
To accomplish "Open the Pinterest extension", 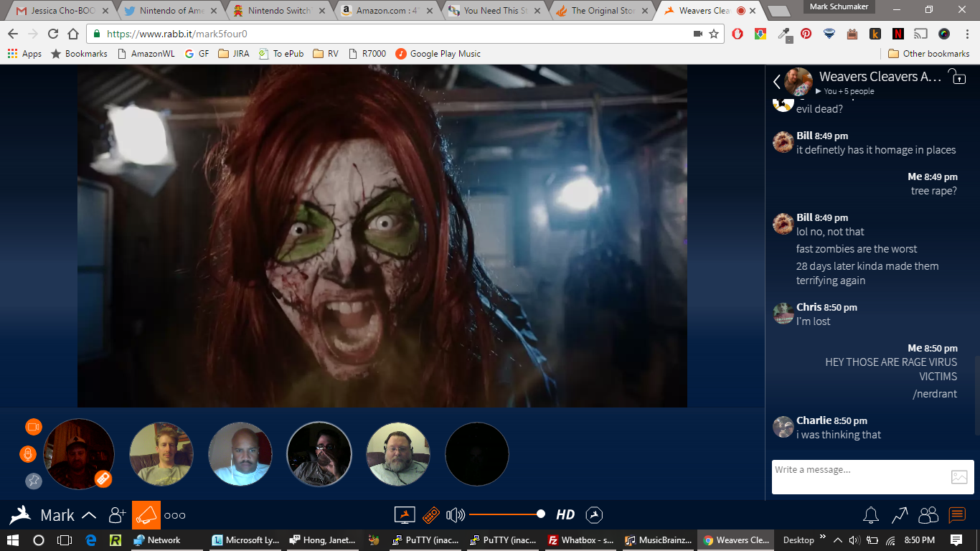I will 806,34.
